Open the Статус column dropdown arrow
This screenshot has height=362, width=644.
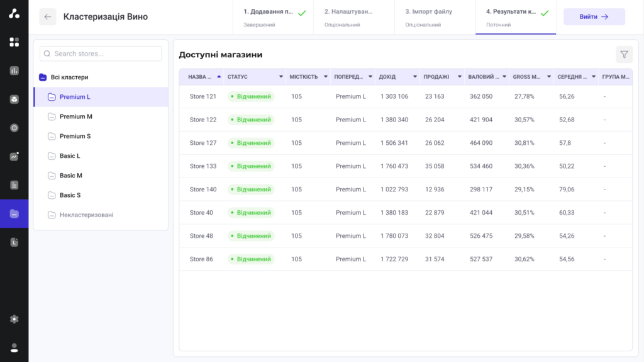click(x=281, y=77)
